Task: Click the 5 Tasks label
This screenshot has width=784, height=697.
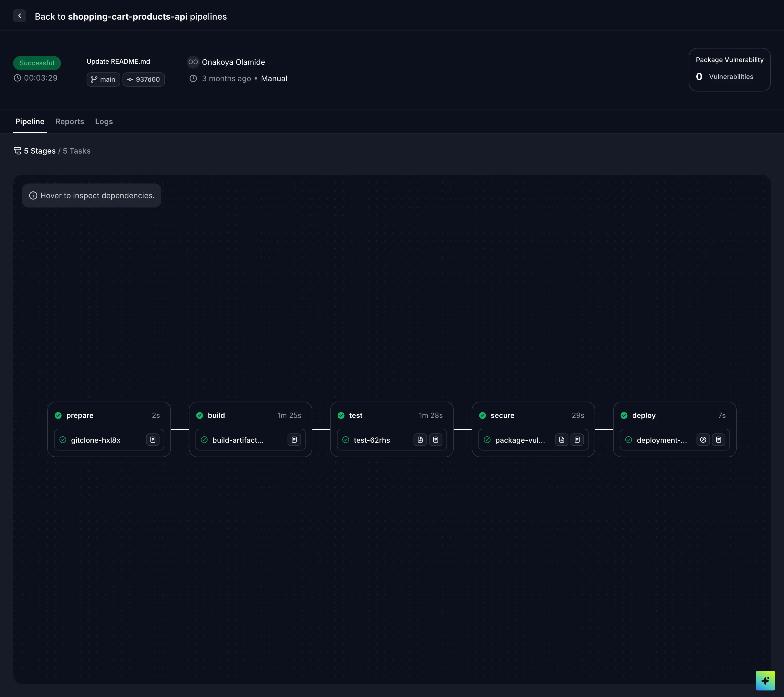Action: pyautogui.click(x=77, y=151)
